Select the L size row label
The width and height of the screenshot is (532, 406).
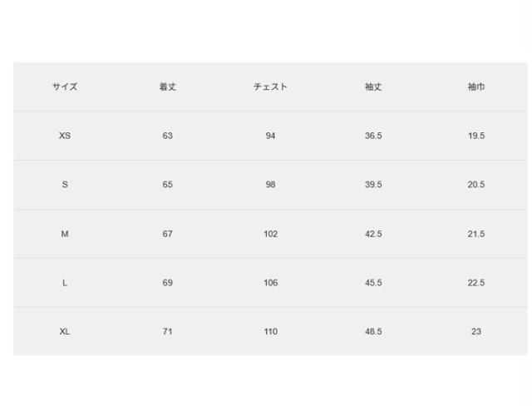(65, 283)
